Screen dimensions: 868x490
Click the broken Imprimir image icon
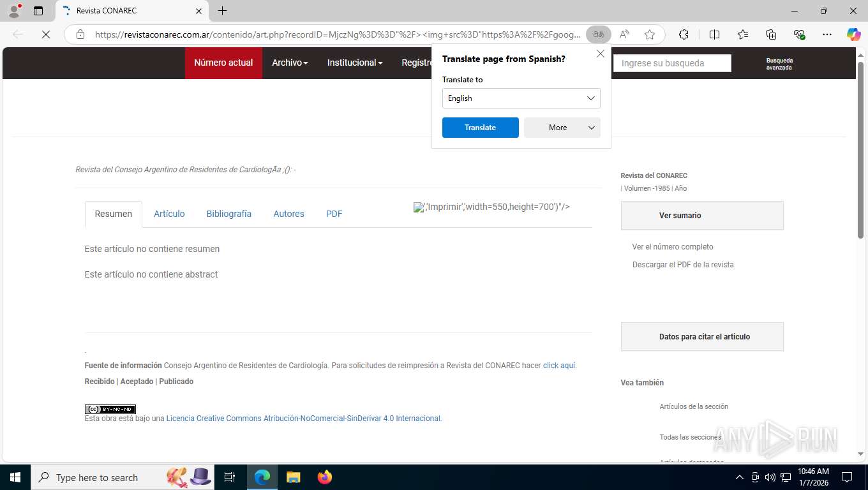(419, 207)
